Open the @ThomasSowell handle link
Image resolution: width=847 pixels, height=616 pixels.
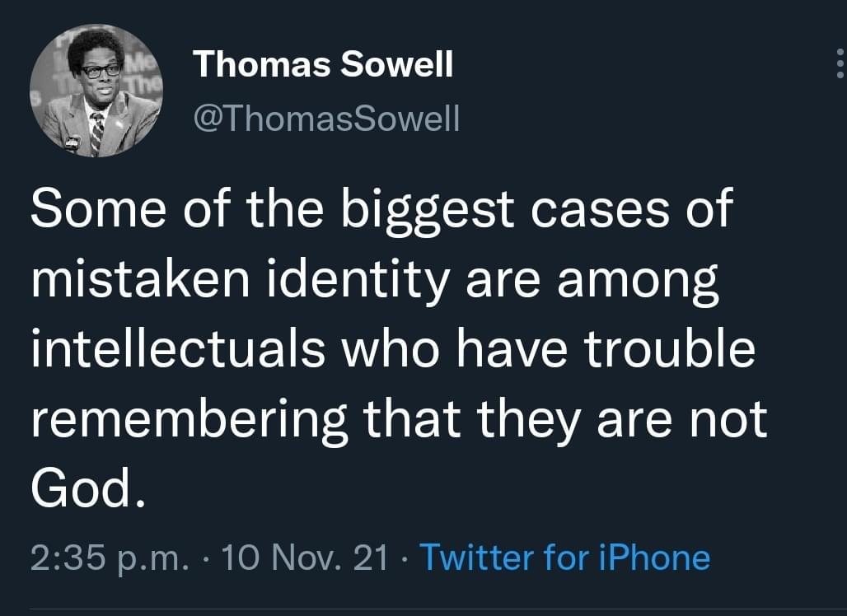(325, 120)
